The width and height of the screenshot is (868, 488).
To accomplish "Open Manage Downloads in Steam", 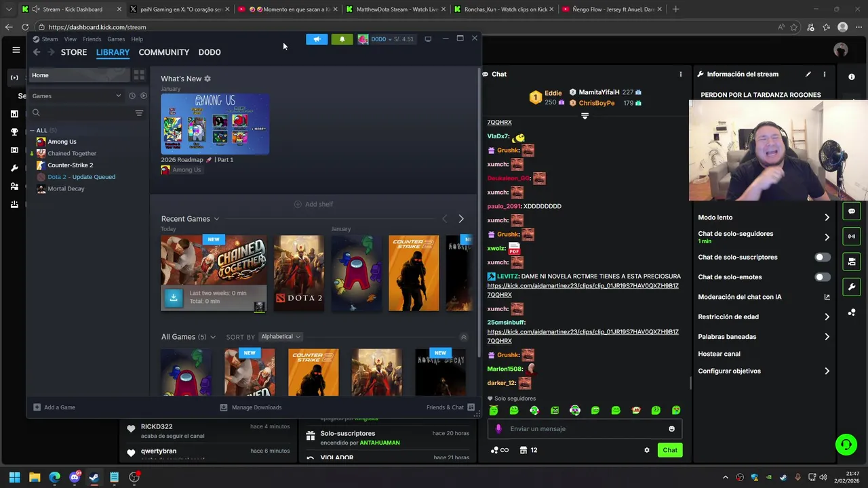I will click(251, 407).
